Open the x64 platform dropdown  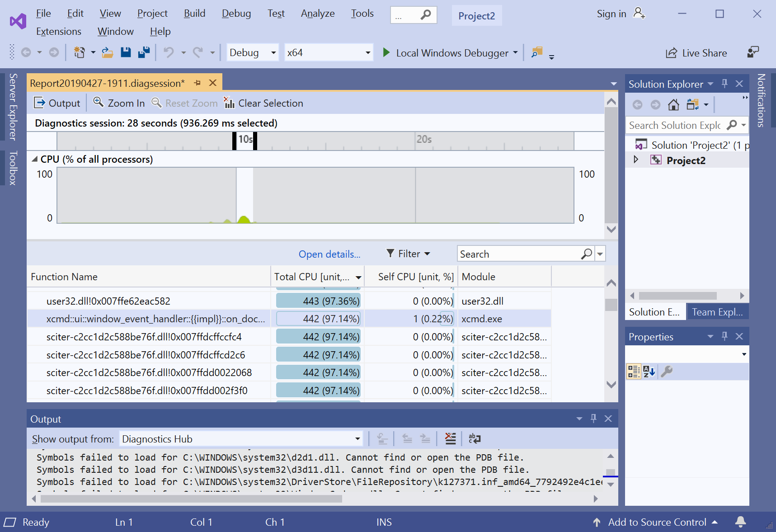click(x=329, y=52)
